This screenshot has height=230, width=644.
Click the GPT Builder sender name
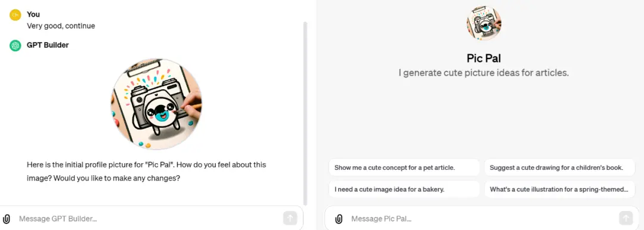tap(48, 45)
